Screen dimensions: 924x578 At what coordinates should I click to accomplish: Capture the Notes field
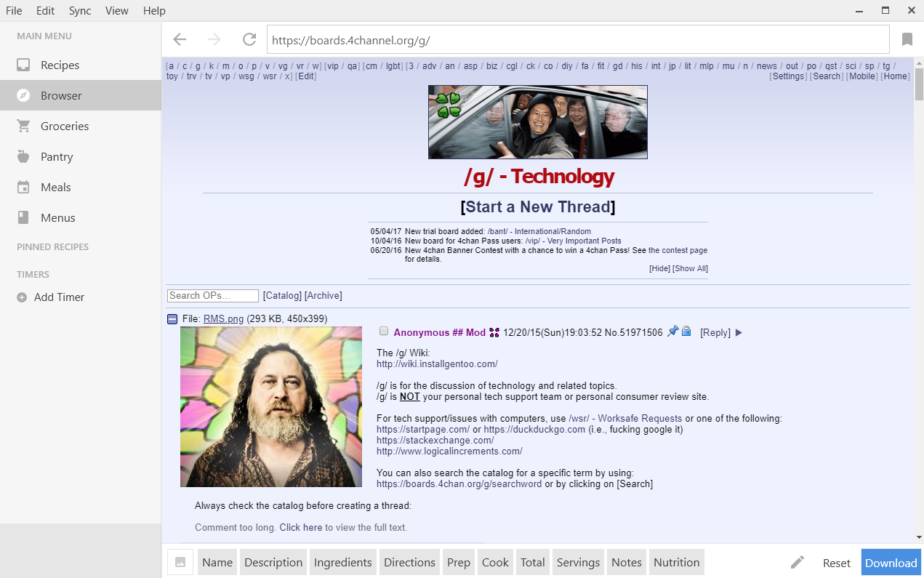pos(627,562)
